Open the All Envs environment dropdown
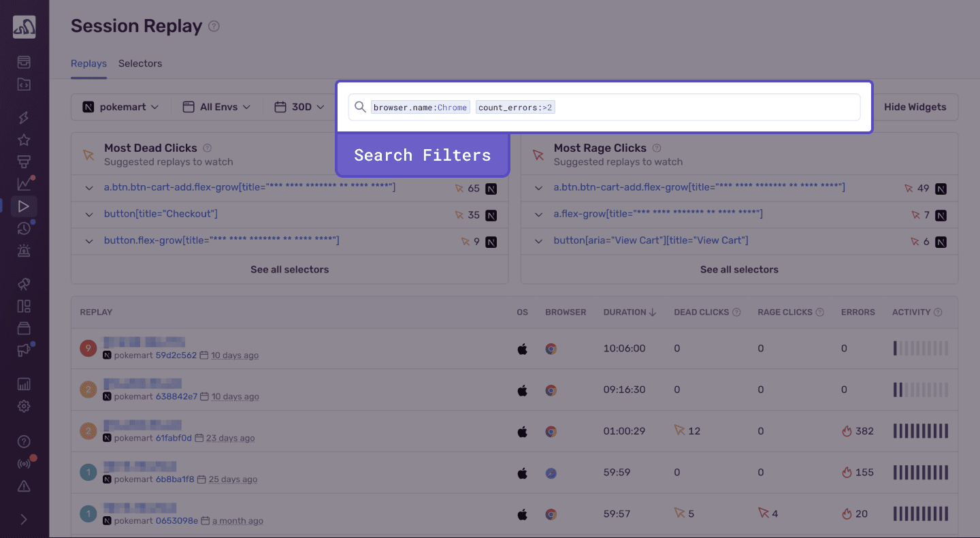 pos(216,107)
